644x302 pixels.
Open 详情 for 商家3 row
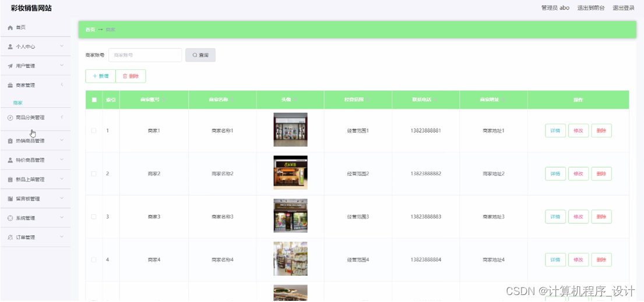click(555, 216)
